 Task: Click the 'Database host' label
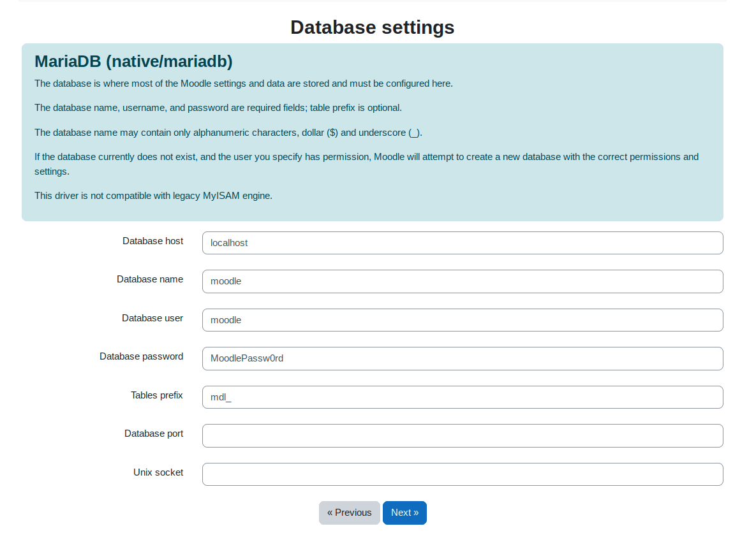click(153, 241)
